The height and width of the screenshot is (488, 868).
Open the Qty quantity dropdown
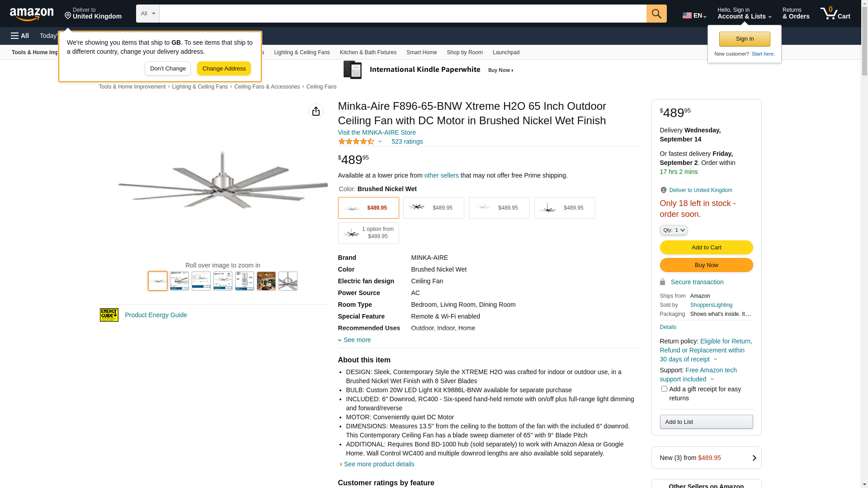click(x=673, y=230)
